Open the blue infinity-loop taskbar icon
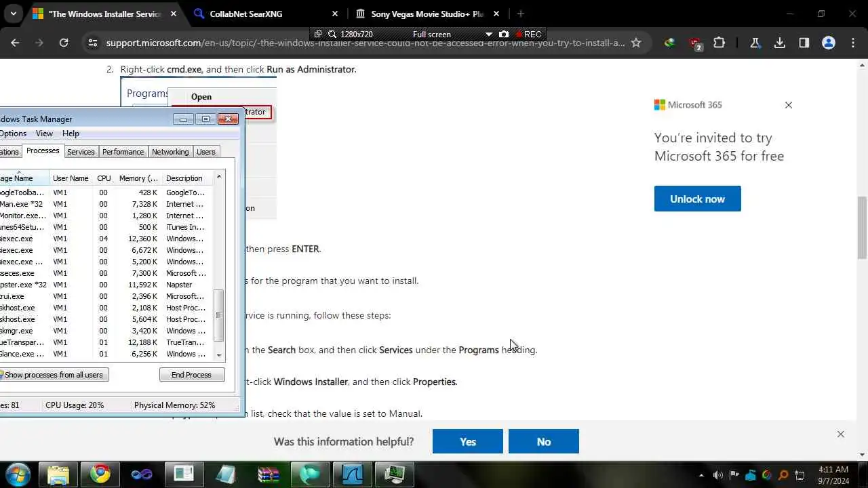The height and width of the screenshot is (488, 868). coord(142,474)
